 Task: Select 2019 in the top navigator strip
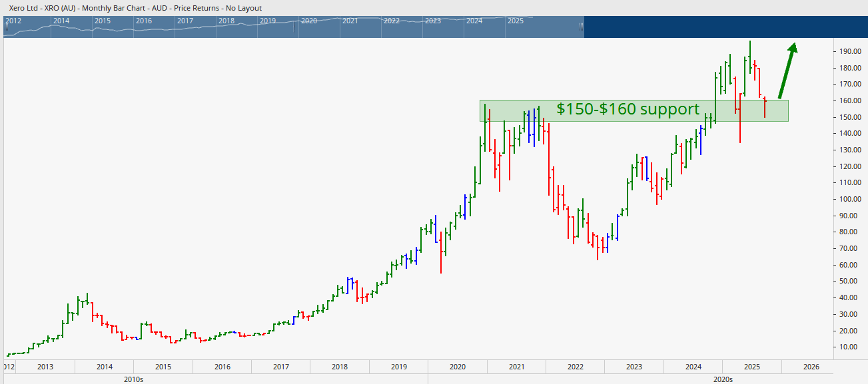pos(268,21)
